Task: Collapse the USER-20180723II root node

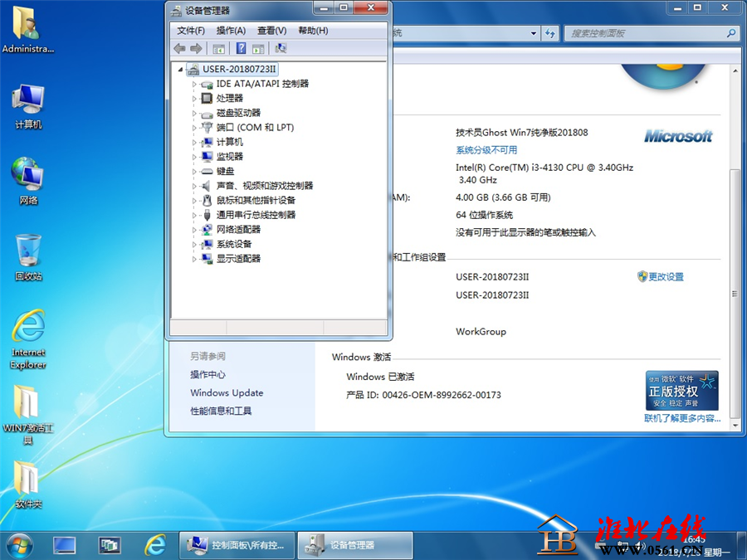Action: (181, 70)
